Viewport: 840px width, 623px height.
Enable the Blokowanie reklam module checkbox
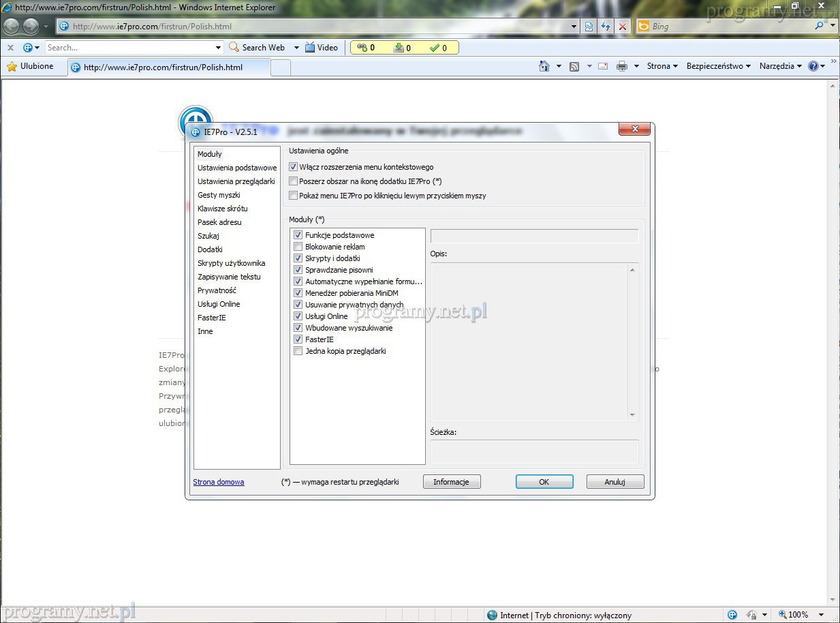[298, 247]
